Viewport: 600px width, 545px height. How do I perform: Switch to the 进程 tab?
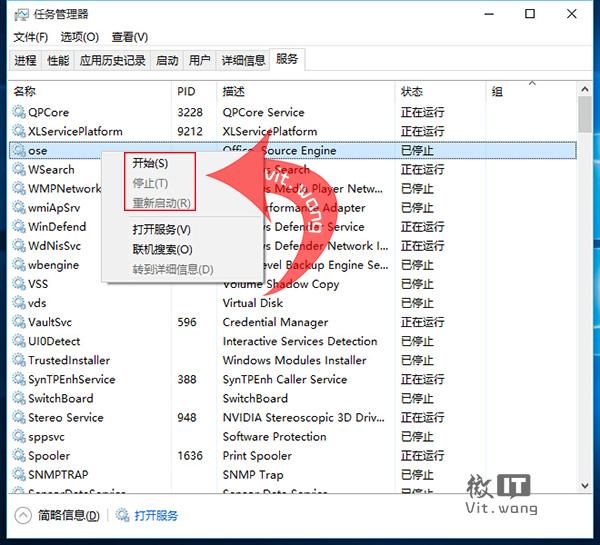pos(25,60)
